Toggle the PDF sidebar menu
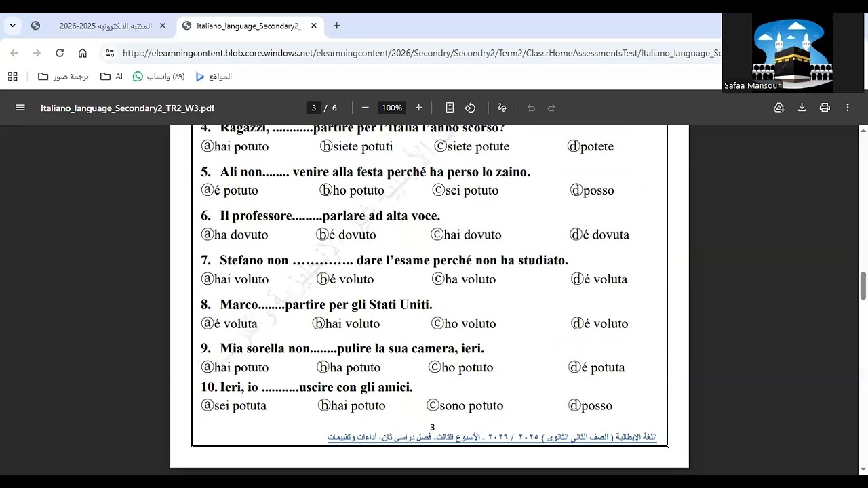Image resolution: width=868 pixels, height=488 pixels. (20, 108)
